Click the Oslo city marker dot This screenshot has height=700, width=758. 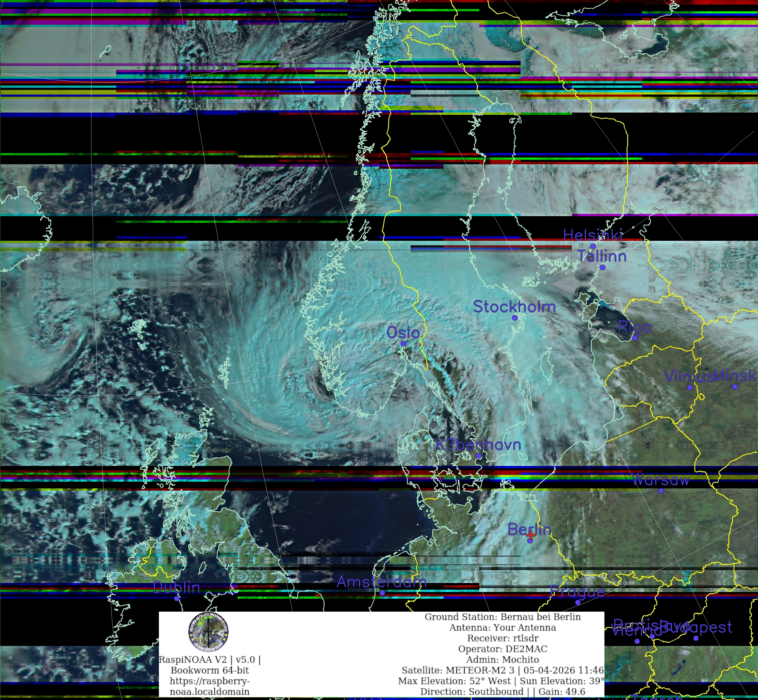click(x=403, y=344)
